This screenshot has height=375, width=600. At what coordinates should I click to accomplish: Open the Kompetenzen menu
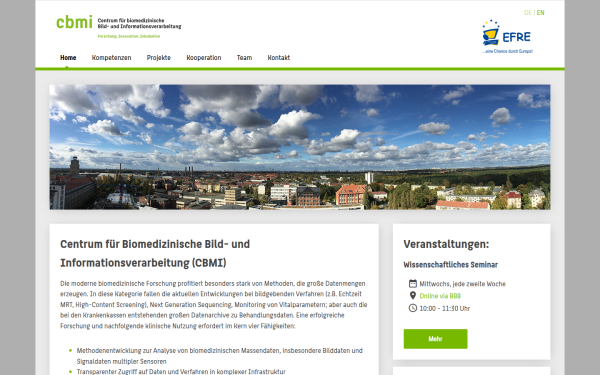111,58
